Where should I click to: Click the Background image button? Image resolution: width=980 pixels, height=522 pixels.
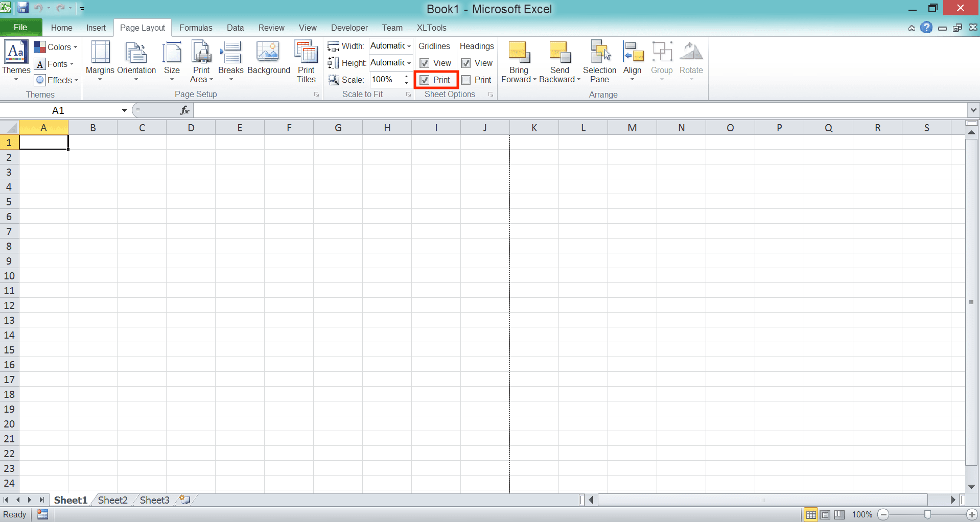click(269, 58)
